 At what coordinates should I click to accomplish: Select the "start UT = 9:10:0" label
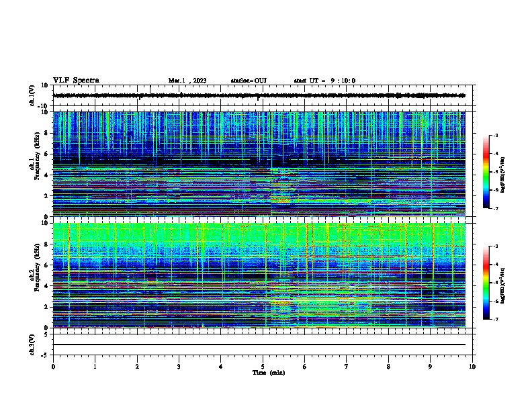[x=324, y=81]
